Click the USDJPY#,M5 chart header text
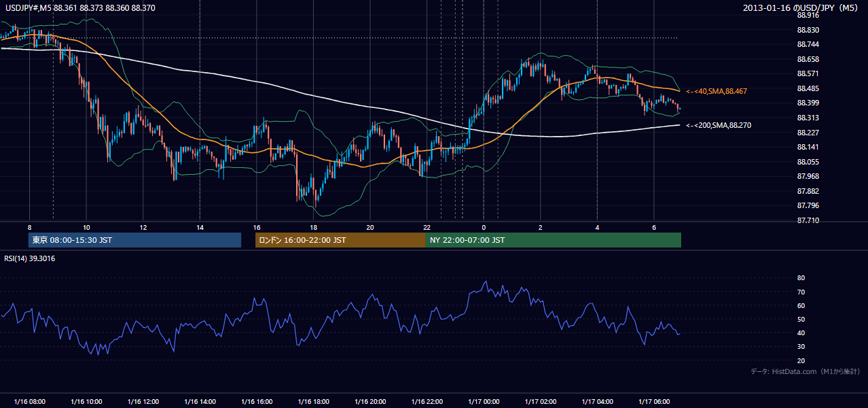 pyautogui.click(x=80, y=7)
